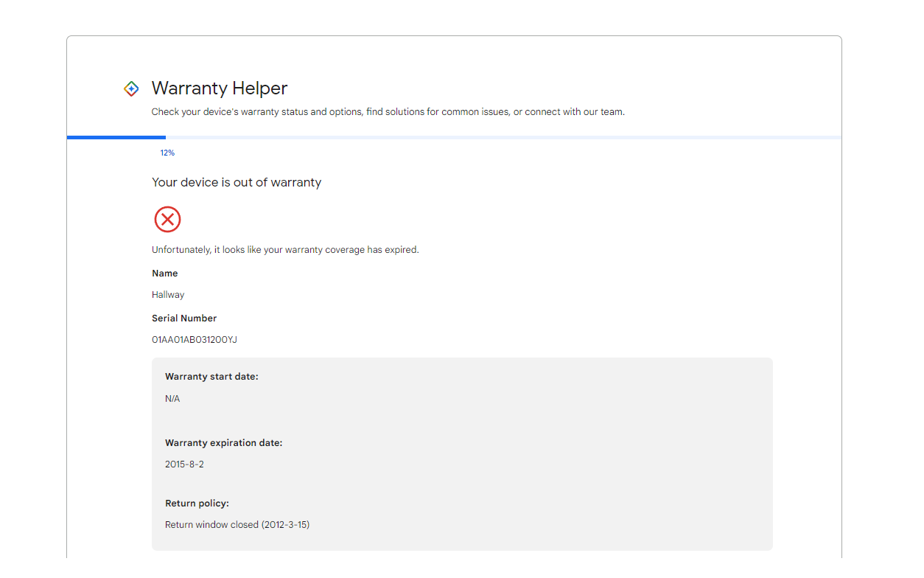This screenshot has width=924, height=578.
Task: Click the "Your device is out of warranty" heading
Action: pos(237,182)
